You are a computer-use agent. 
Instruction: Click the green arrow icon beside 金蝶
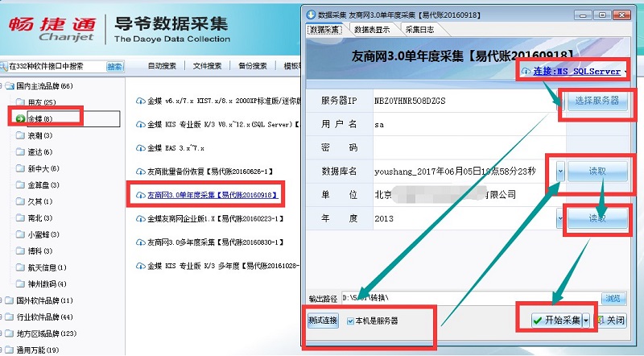(20, 119)
